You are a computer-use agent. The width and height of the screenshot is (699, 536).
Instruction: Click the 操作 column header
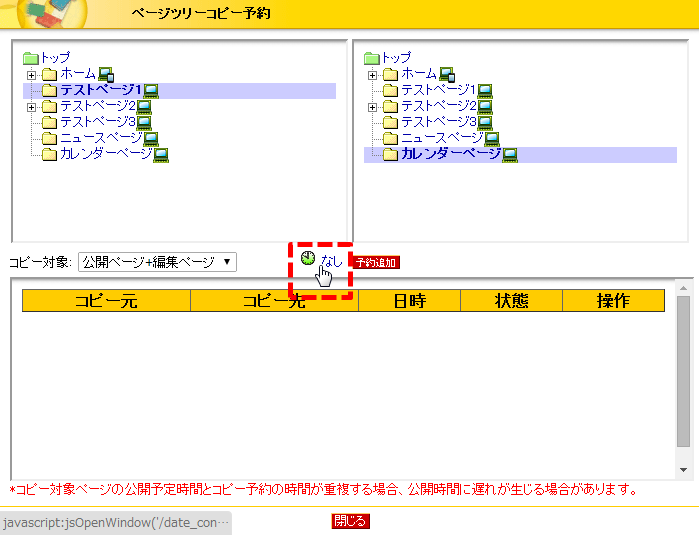[x=613, y=301]
